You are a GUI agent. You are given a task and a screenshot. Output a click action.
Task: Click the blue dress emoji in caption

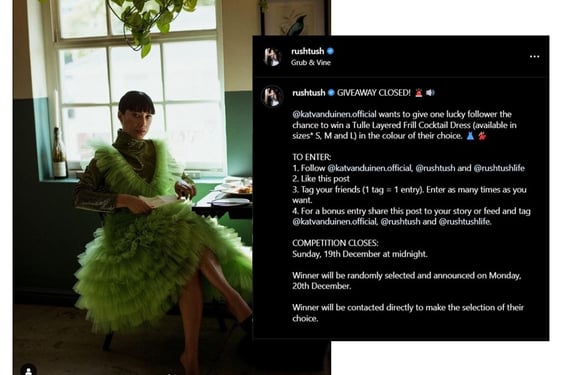pos(470,136)
